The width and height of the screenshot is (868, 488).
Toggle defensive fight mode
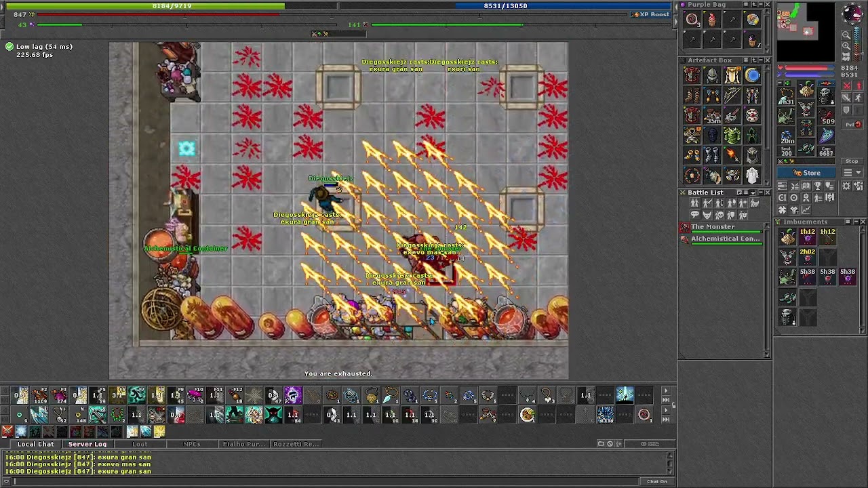(x=846, y=109)
